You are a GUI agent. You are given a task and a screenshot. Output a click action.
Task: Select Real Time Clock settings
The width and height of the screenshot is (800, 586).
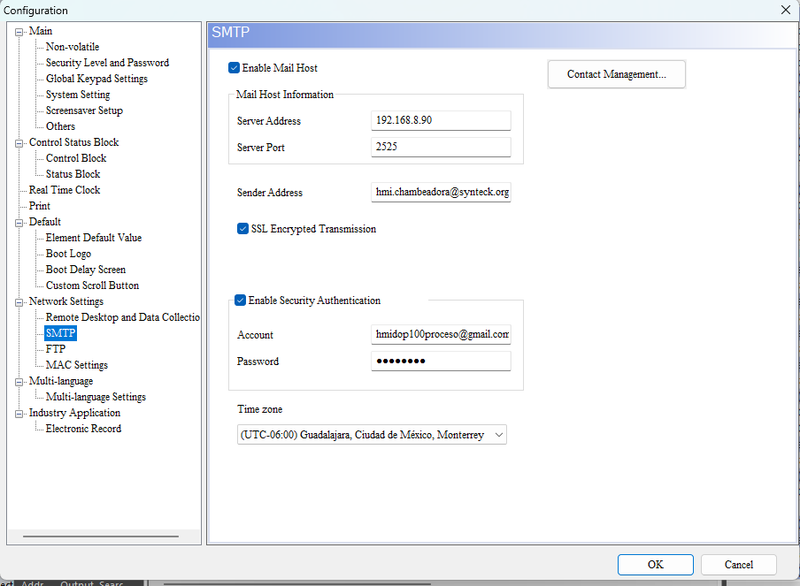64,189
